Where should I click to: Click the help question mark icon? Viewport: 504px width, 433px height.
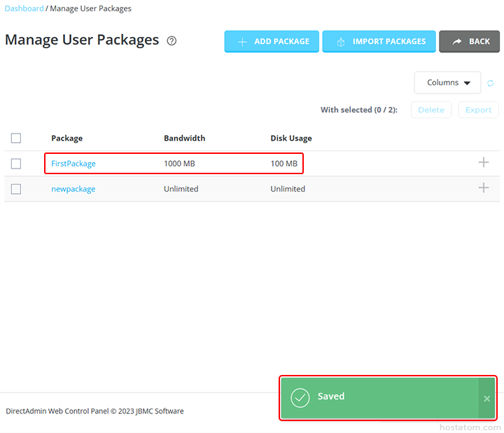(x=171, y=41)
